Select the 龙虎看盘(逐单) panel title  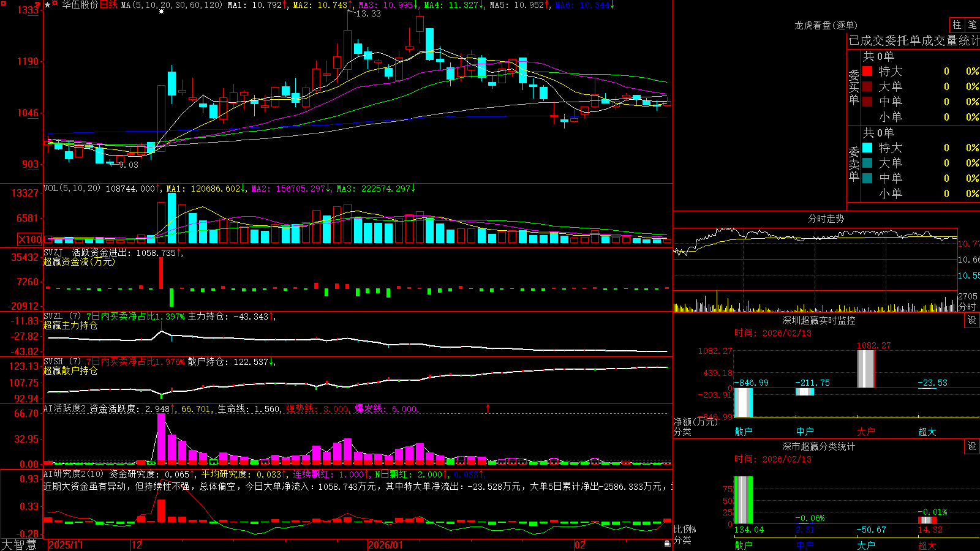click(x=826, y=25)
